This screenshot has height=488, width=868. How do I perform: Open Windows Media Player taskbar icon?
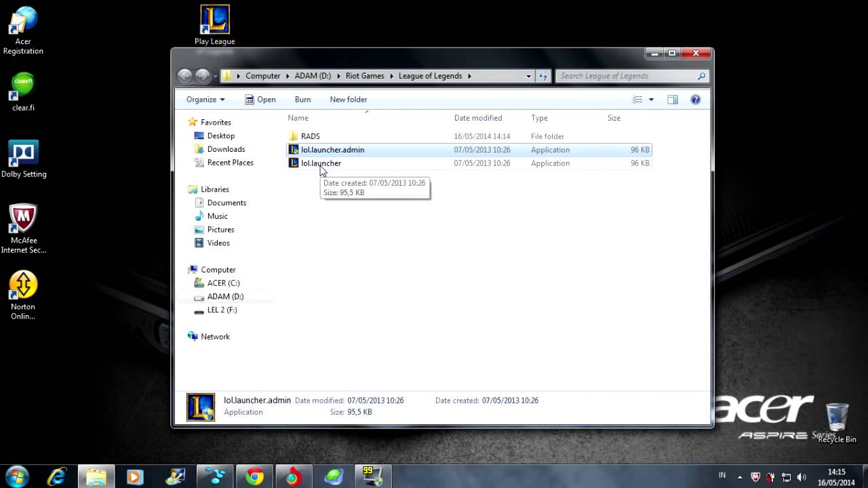[x=134, y=477]
